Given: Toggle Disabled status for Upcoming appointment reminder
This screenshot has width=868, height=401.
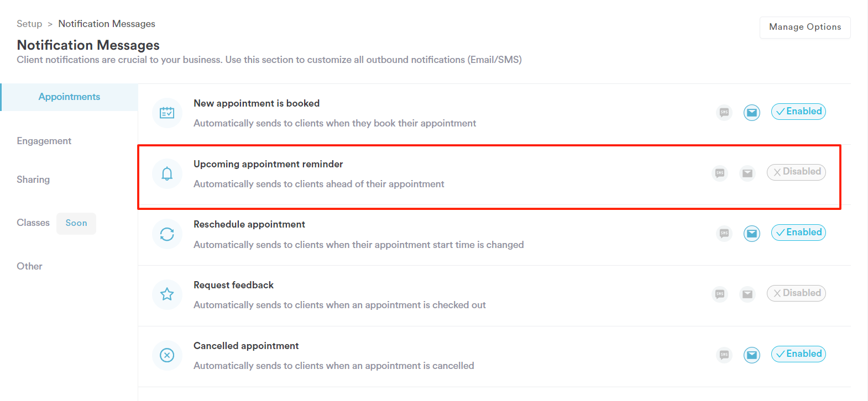Looking at the screenshot, I should point(796,172).
